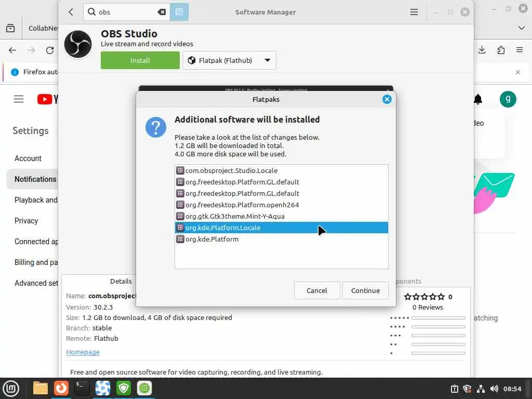This screenshot has height=399, width=532.
Task: Open Firefox downloads panel
Action: tap(482, 50)
